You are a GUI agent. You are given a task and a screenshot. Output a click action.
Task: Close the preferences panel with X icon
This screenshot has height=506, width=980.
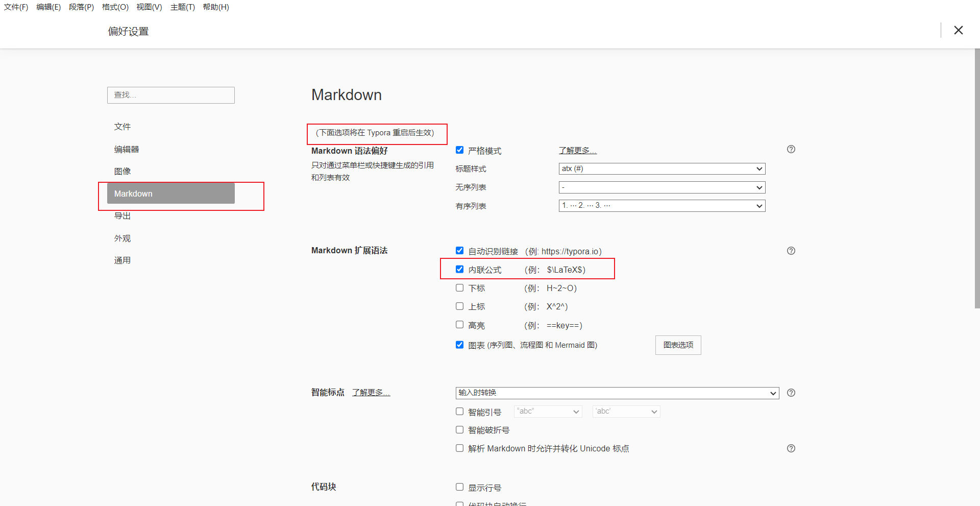coord(959,30)
